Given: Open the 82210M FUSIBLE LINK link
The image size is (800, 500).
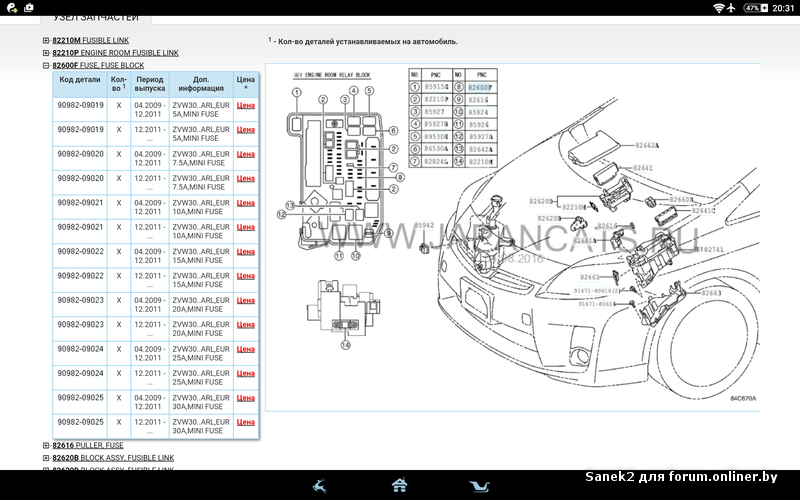Looking at the screenshot, I should tap(90, 40).
